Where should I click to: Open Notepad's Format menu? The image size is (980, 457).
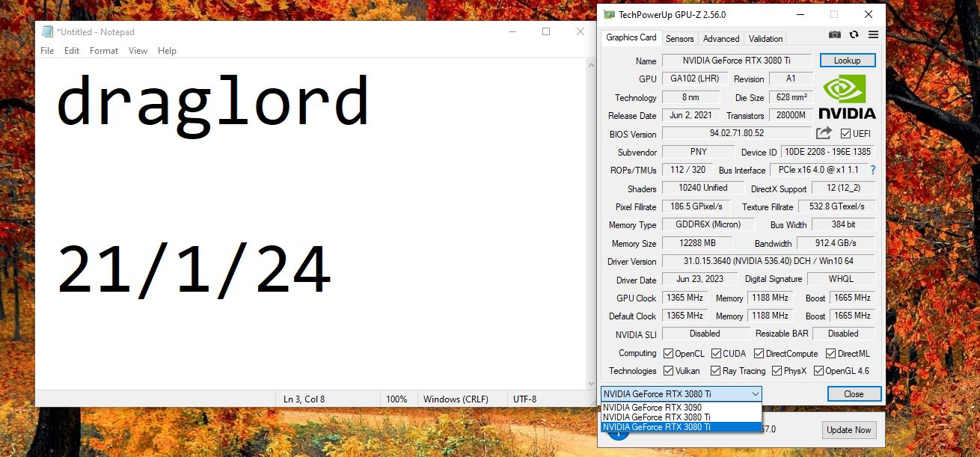click(x=104, y=51)
